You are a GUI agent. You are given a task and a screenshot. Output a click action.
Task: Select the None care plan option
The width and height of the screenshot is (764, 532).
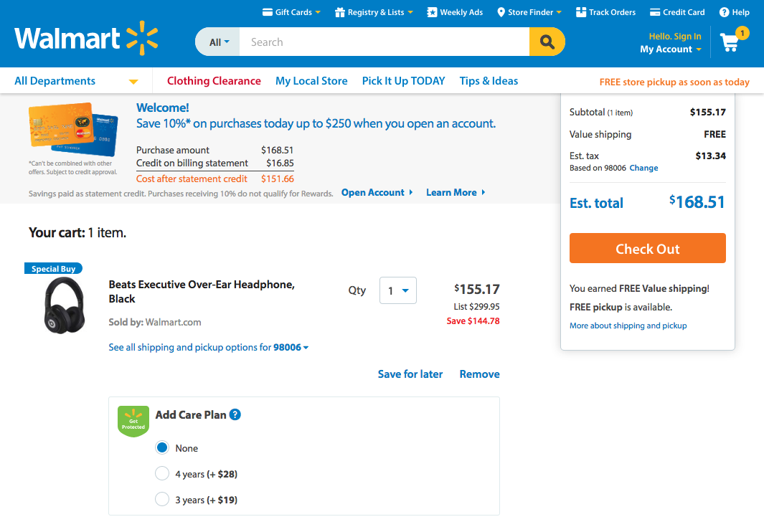pos(162,447)
